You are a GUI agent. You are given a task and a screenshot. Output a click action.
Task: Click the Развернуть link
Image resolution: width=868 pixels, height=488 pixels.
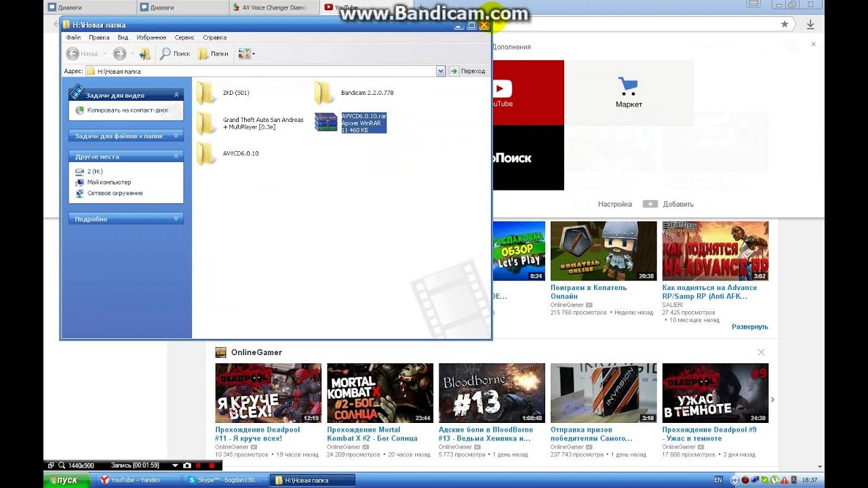coord(750,327)
